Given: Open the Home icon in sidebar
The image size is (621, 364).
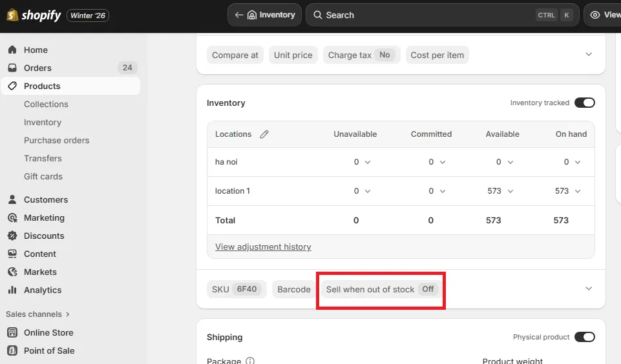Looking at the screenshot, I should coord(12,50).
